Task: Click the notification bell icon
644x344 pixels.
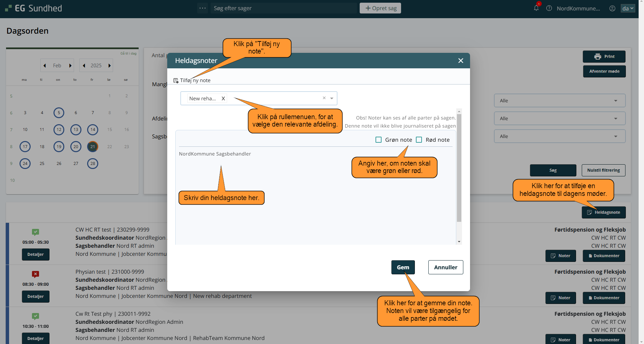Action: pyautogui.click(x=536, y=8)
